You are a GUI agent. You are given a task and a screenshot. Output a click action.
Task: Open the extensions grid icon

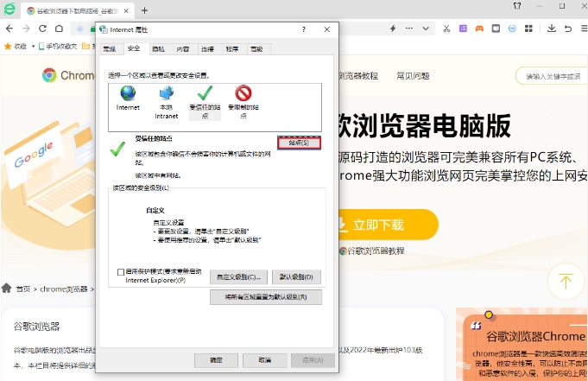coord(528,29)
